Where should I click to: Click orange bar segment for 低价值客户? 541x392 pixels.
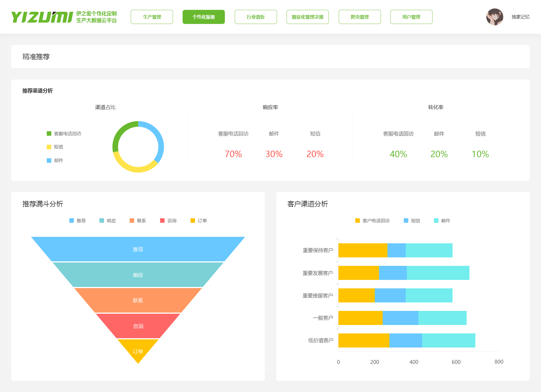coord(364,340)
